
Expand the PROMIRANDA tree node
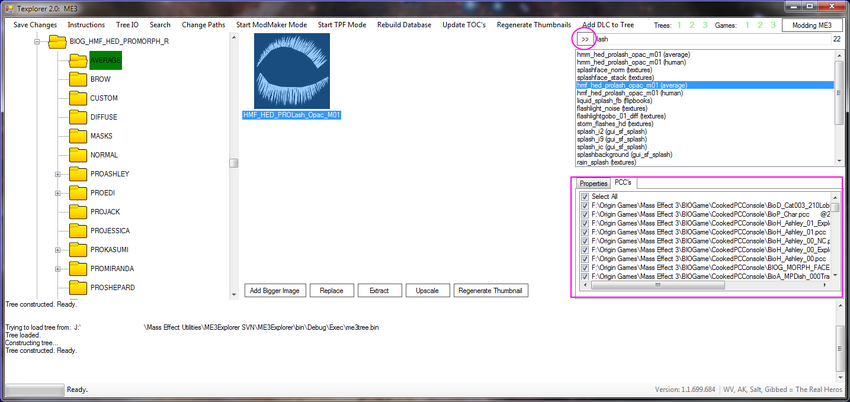click(57, 269)
